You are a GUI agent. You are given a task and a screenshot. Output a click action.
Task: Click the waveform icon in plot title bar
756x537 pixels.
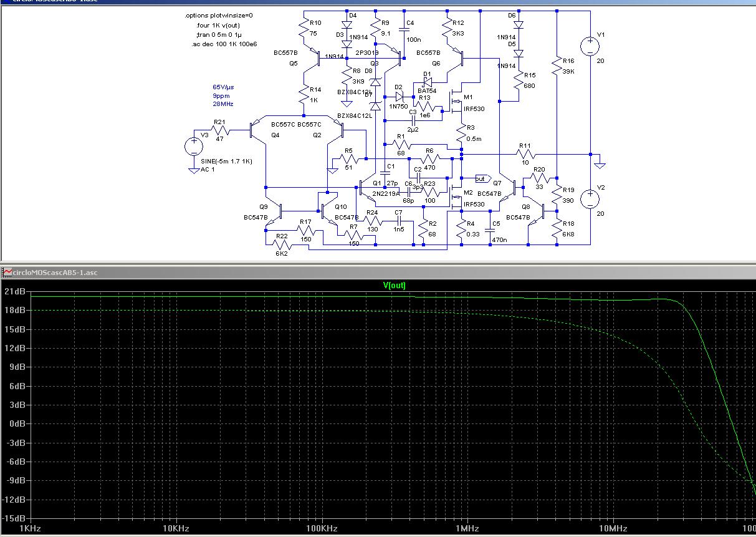tap(7, 272)
